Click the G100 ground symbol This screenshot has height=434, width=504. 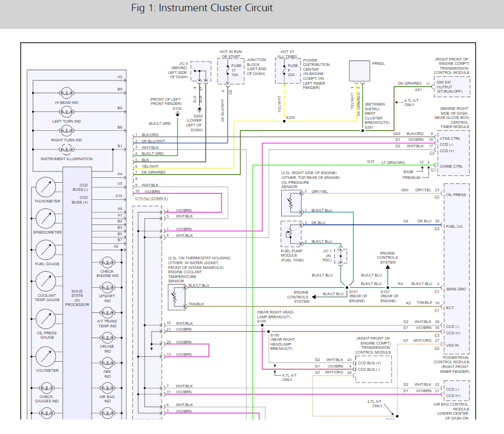[x=177, y=114]
